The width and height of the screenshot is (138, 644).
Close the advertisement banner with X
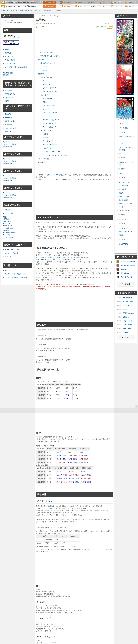tap(136, 406)
